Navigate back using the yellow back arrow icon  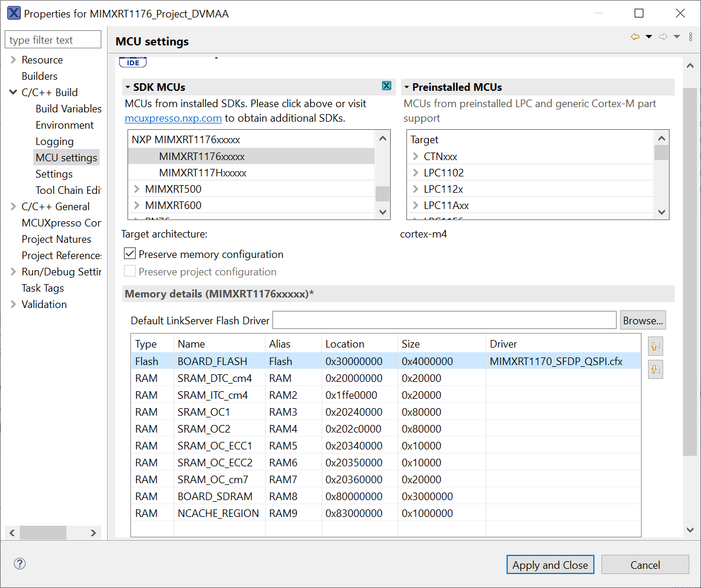pyautogui.click(x=635, y=37)
